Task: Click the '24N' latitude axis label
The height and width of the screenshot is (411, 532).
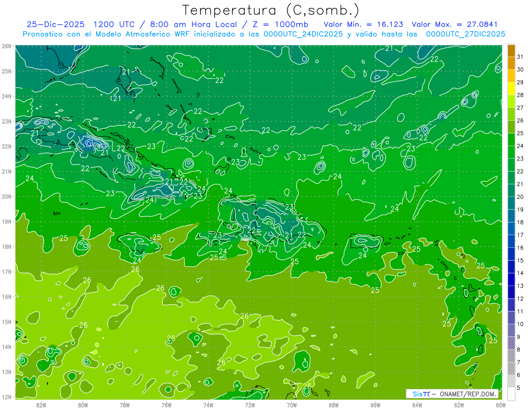Action: (6, 96)
